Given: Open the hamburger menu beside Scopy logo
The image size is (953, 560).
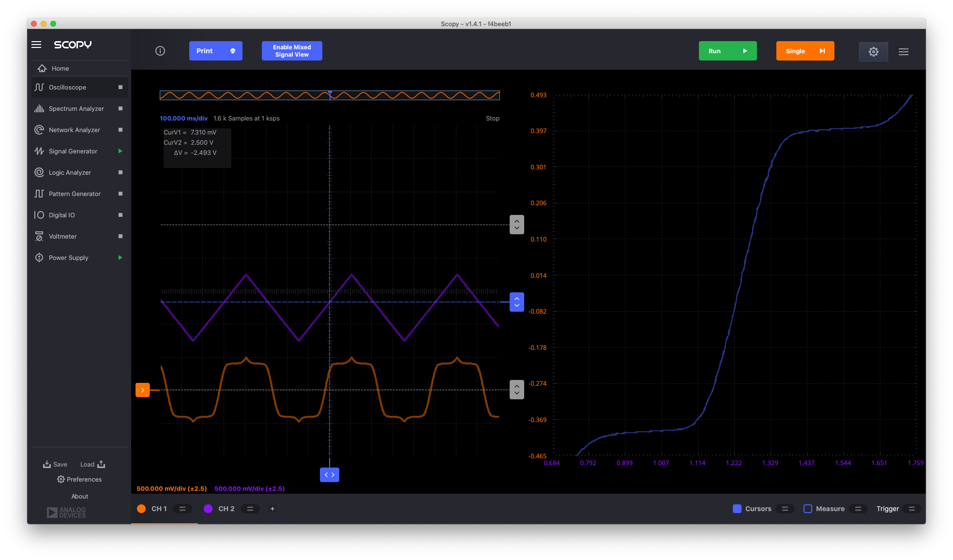Looking at the screenshot, I should pos(36,45).
